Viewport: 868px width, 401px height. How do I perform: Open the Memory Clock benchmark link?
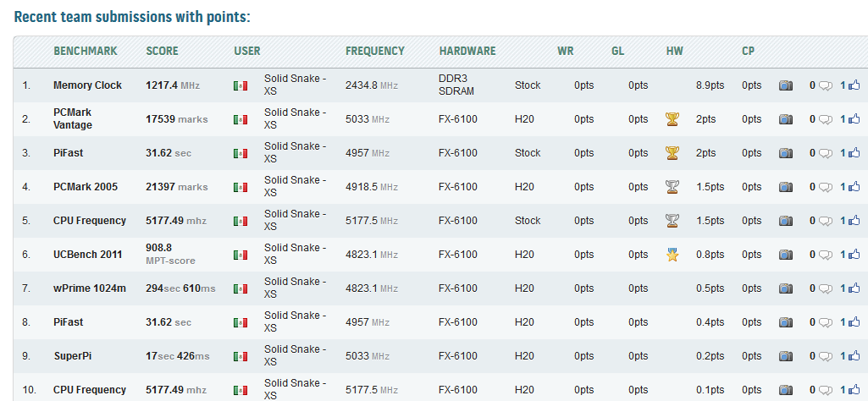tap(87, 85)
